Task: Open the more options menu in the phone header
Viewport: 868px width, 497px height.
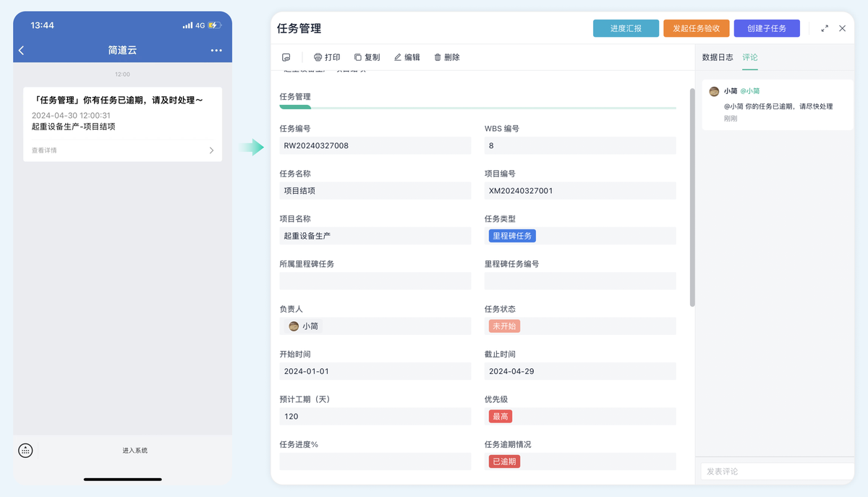Action: [x=216, y=51]
